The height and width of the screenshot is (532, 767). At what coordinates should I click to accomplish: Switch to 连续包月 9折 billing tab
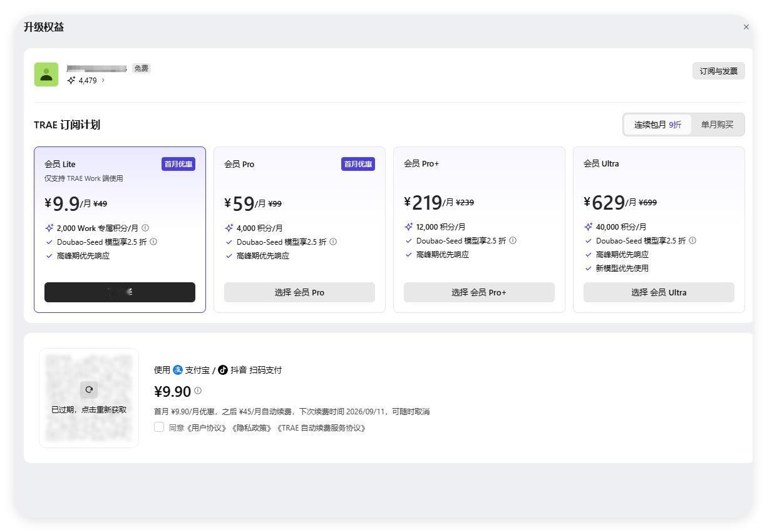click(x=657, y=125)
